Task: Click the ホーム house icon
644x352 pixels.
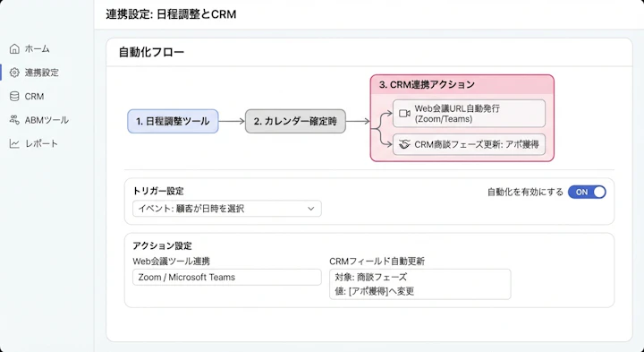Action: click(14, 49)
